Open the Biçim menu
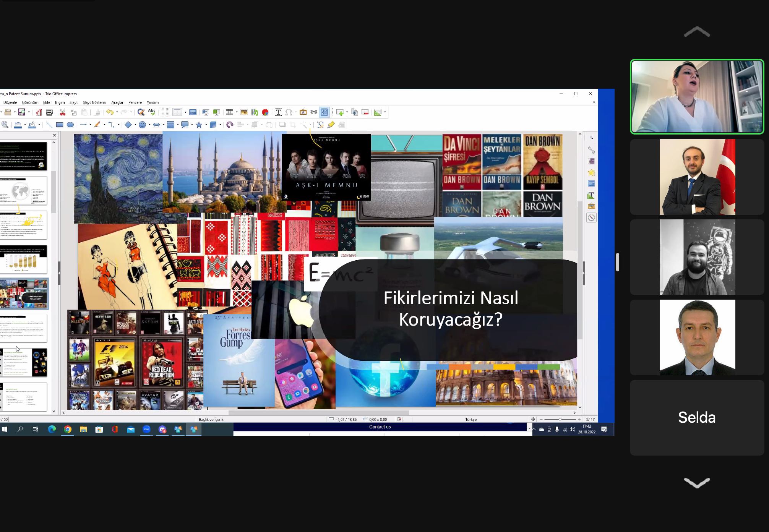This screenshot has width=769, height=532. pyautogui.click(x=60, y=102)
